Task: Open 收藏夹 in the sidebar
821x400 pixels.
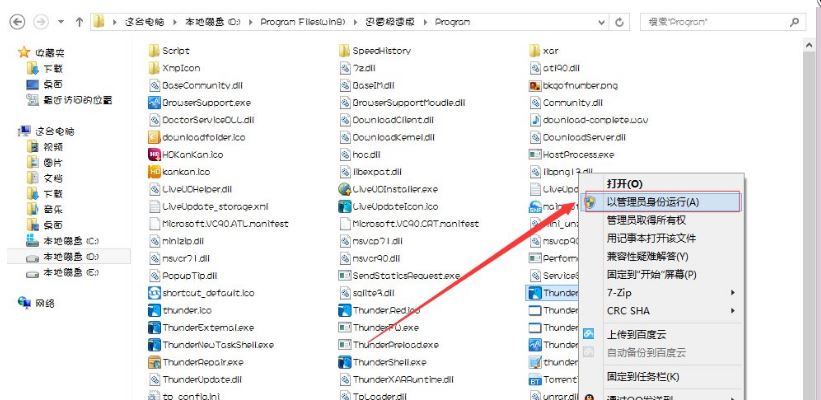Action: point(50,53)
